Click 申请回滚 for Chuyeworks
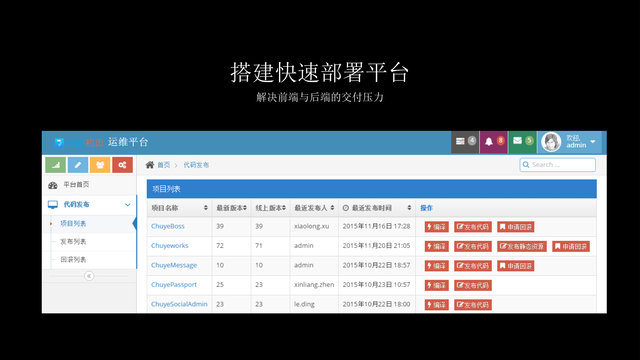 click(571, 246)
